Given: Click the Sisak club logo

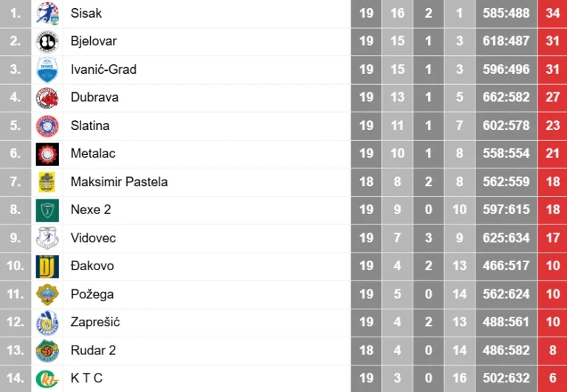Looking at the screenshot, I should point(47,13).
